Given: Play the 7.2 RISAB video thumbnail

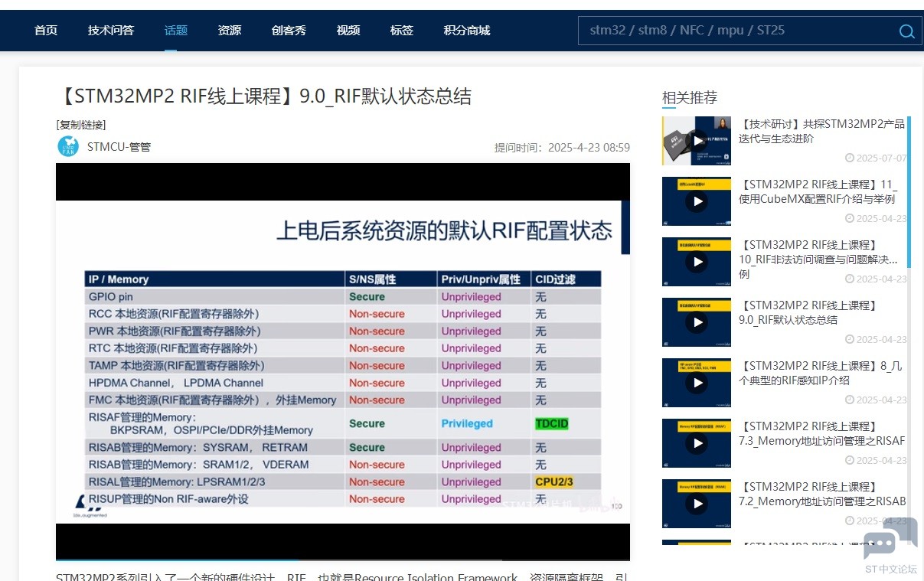Looking at the screenshot, I should (x=697, y=504).
